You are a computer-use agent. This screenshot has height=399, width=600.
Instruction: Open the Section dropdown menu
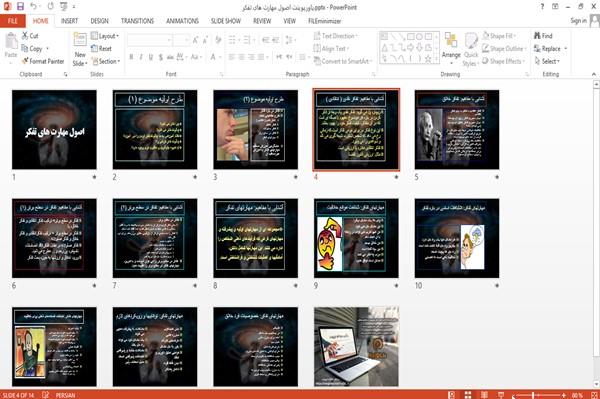[x=106, y=61]
